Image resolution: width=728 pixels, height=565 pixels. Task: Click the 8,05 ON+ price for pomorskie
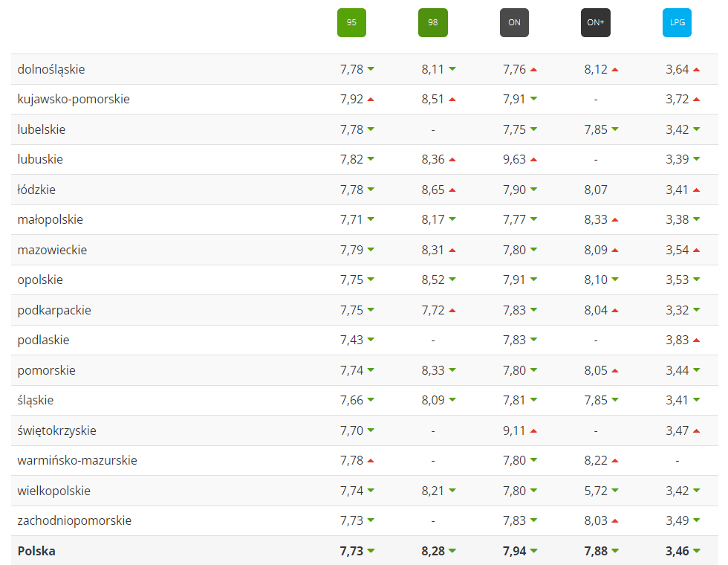(596, 370)
